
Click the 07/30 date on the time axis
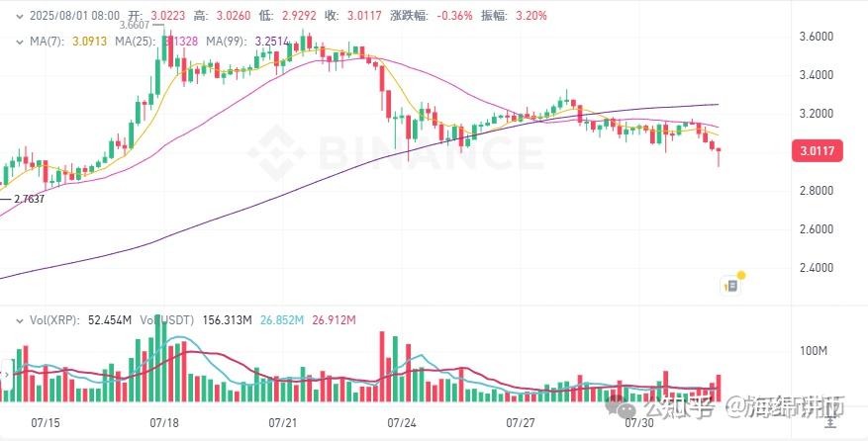(638, 422)
